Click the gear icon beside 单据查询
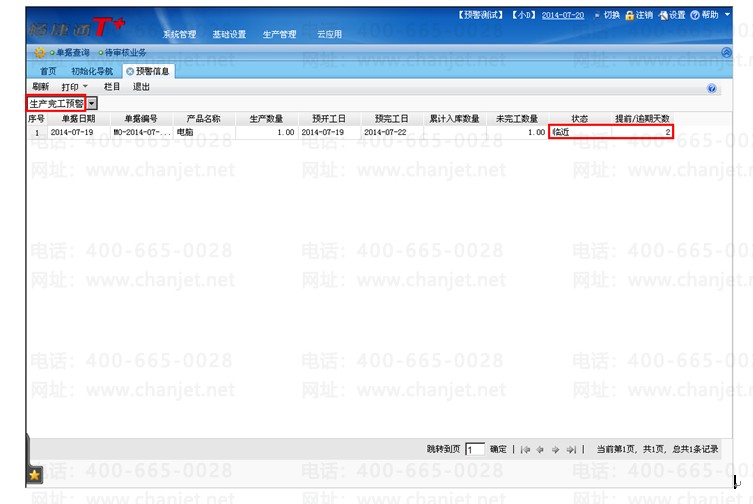 [40, 53]
